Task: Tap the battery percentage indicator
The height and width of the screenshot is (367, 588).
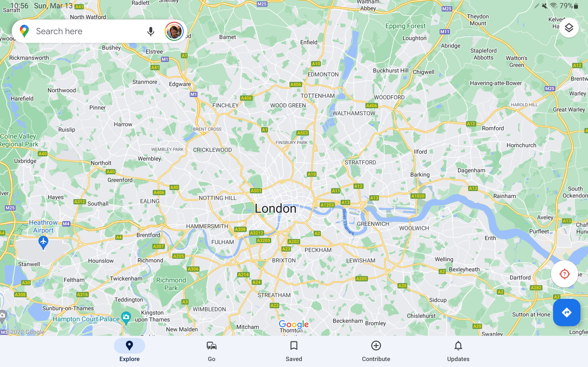Action: pos(568,6)
